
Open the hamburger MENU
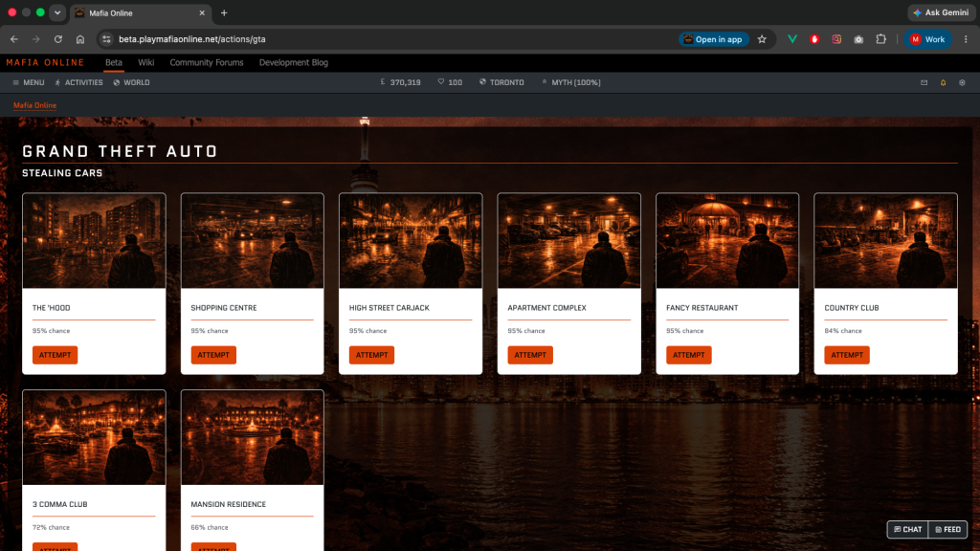tap(28, 82)
